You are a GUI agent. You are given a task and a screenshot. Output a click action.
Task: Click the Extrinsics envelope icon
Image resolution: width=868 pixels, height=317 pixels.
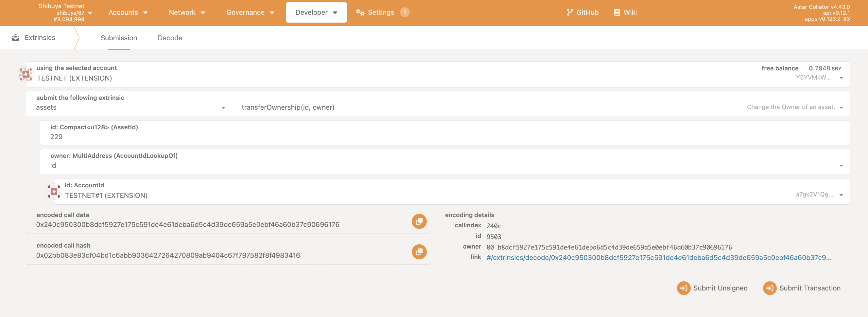point(15,38)
